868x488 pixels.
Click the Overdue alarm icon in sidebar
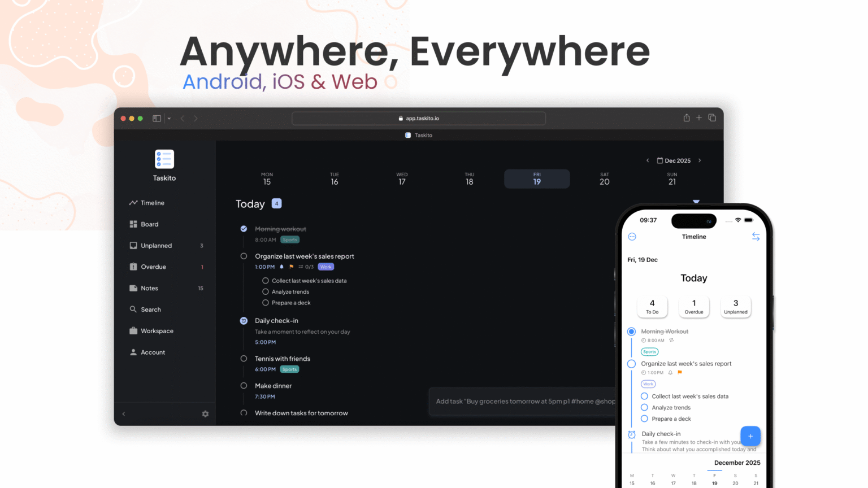pyautogui.click(x=132, y=267)
